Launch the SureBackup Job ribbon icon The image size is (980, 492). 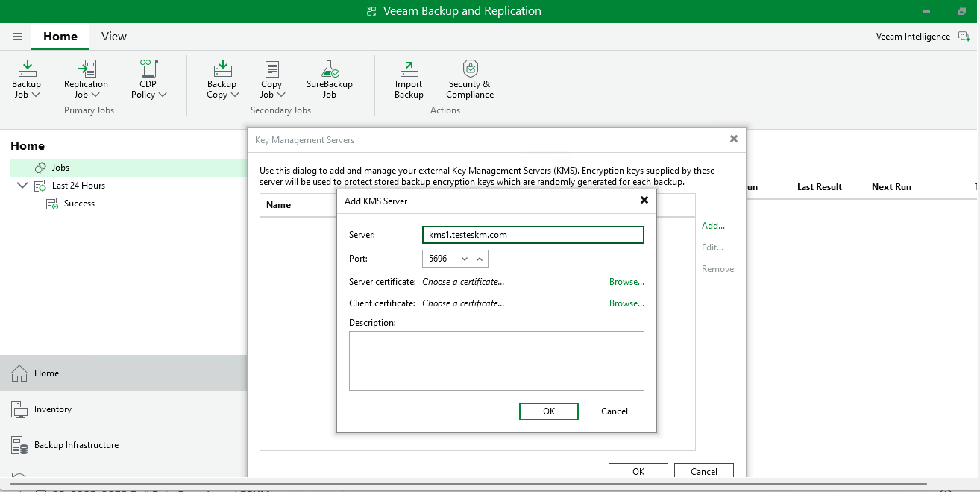pos(330,69)
